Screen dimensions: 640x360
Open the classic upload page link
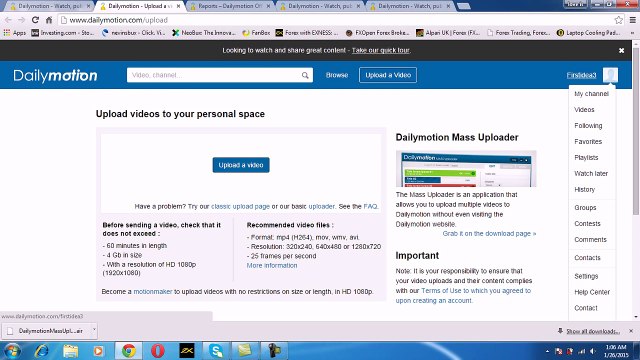240,207
